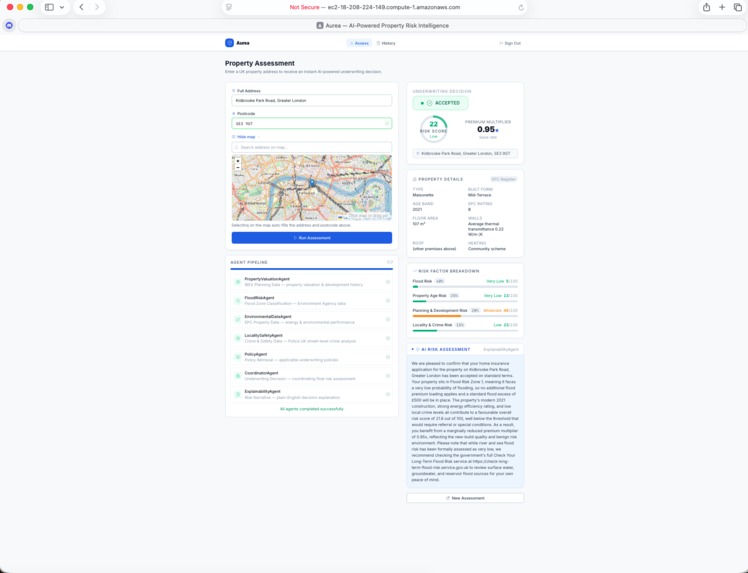Click PropertyValuationAgent status check icon
Screen dimensions: 748x573
[x=388, y=282]
